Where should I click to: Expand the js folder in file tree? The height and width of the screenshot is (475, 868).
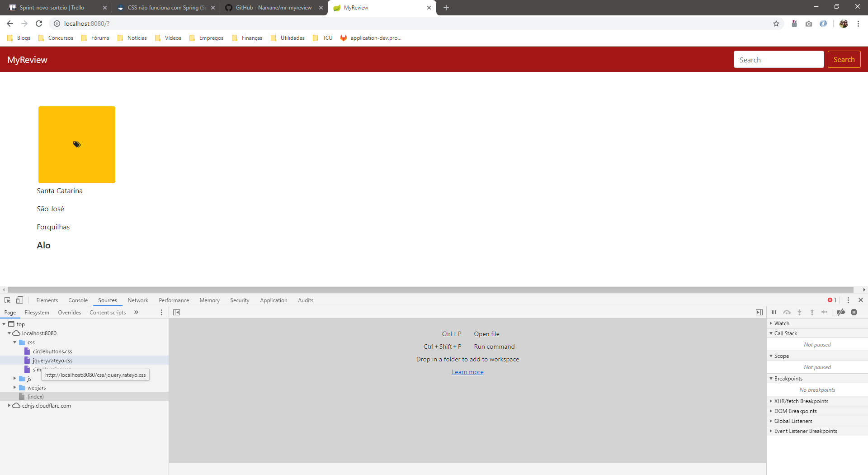click(15, 379)
